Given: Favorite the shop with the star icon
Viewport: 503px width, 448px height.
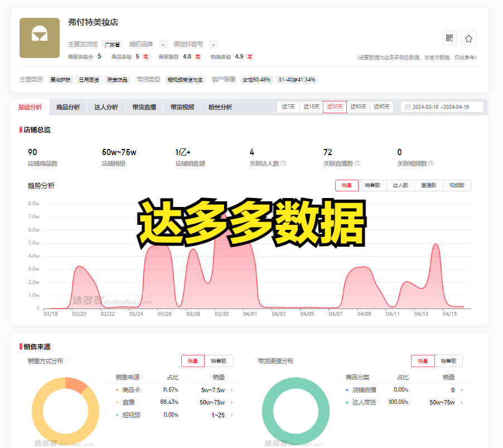Looking at the screenshot, I should click(x=468, y=38).
